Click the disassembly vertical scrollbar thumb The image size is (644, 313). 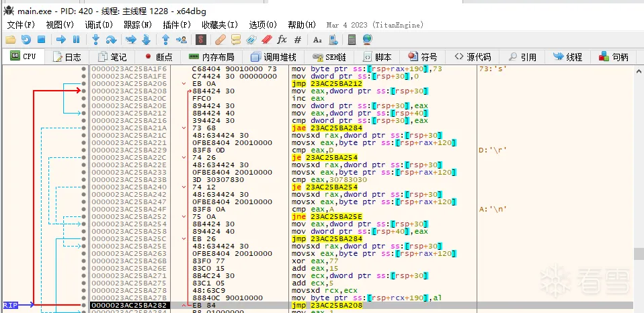[x=639, y=253]
